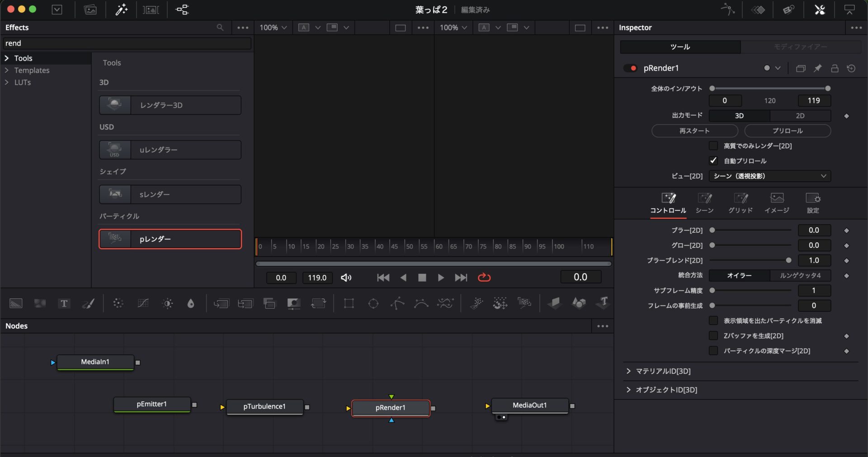The height and width of the screenshot is (457, 868).
Task: Select the Text tool in toolbar
Action: (x=64, y=303)
